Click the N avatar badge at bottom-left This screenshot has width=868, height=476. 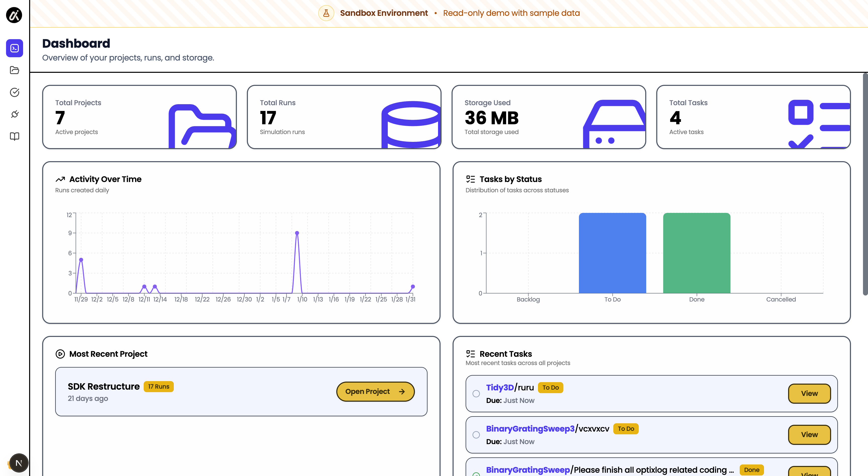coord(19,463)
